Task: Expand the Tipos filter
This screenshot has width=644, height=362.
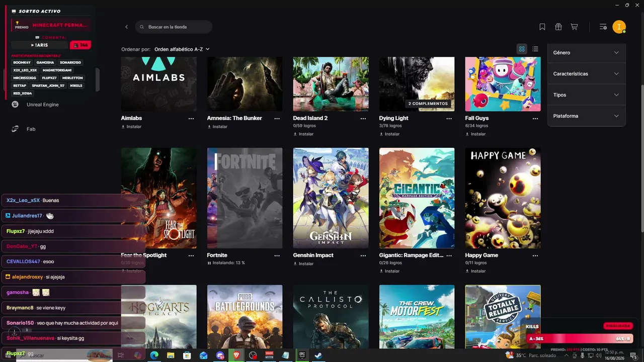Action: [x=587, y=95]
